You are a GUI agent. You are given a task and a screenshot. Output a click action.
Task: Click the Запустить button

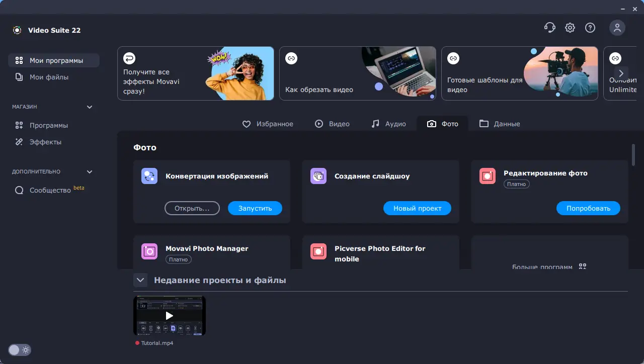(255, 208)
